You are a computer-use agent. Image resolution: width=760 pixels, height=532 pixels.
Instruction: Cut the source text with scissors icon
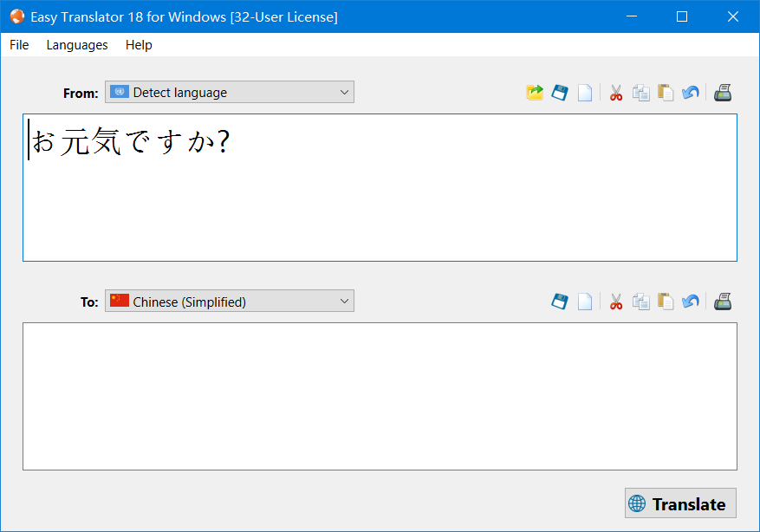coord(616,93)
